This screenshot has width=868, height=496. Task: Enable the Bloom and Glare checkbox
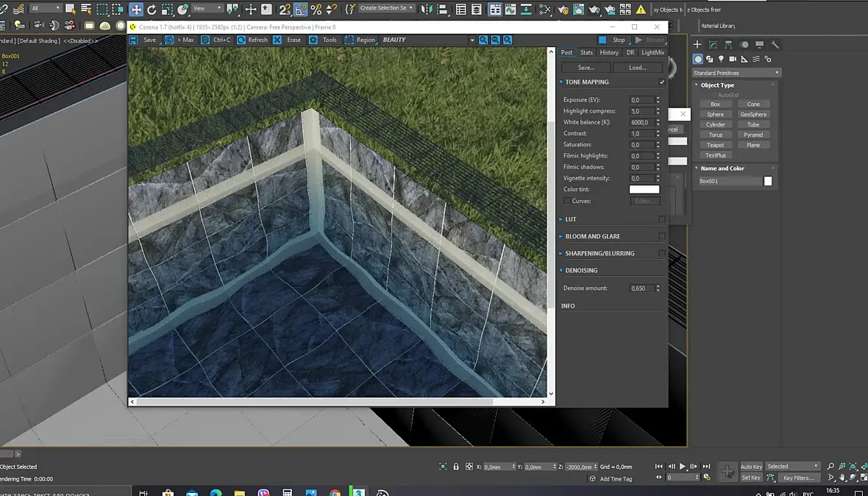tap(661, 236)
